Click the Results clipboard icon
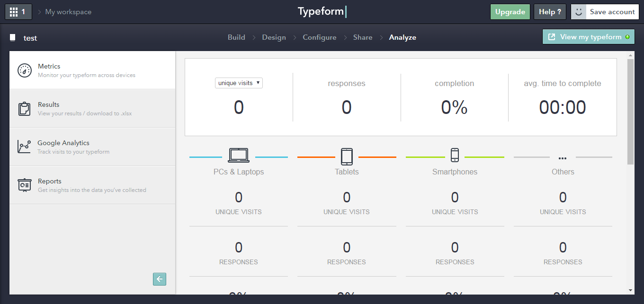 coord(25,109)
